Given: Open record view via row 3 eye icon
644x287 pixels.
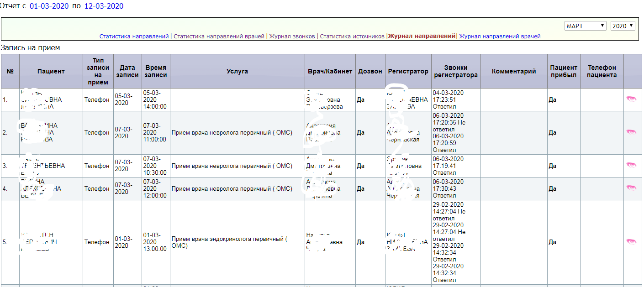Looking at the screenshot, I should 631,165.
